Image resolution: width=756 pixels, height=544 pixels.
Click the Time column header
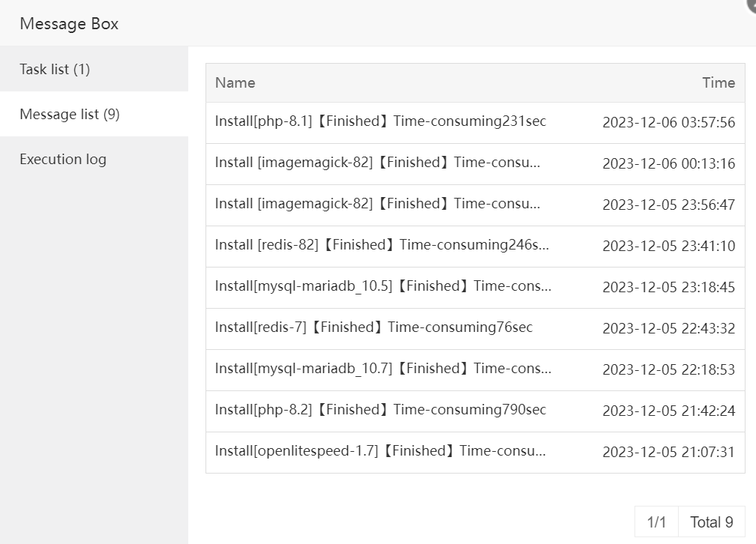click(x=718, y=82)
